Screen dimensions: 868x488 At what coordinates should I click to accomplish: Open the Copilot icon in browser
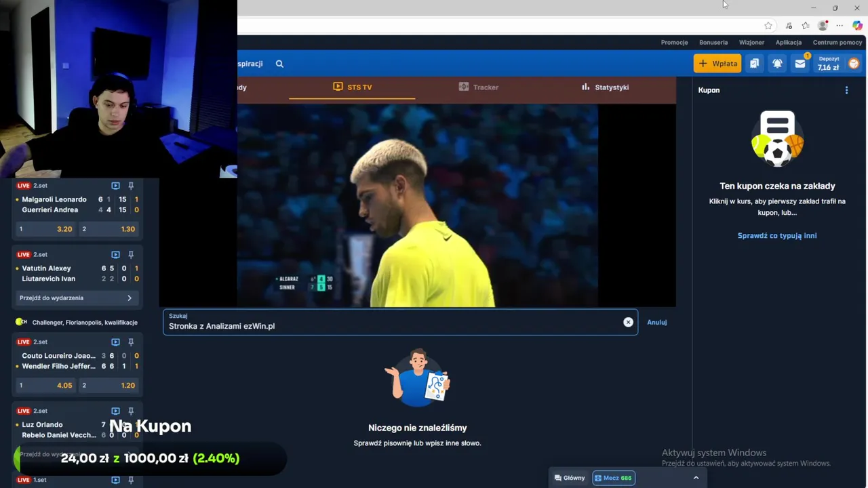click(858, 26)
